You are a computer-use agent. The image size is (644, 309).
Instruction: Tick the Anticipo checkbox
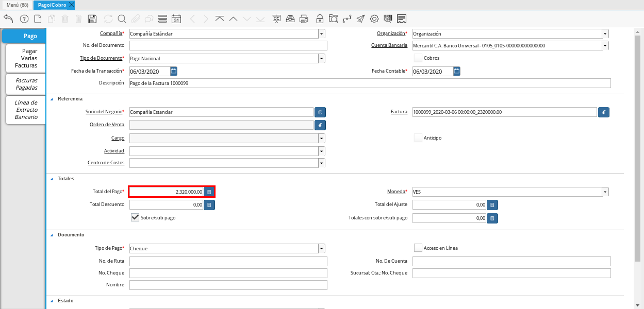point(418,138)
